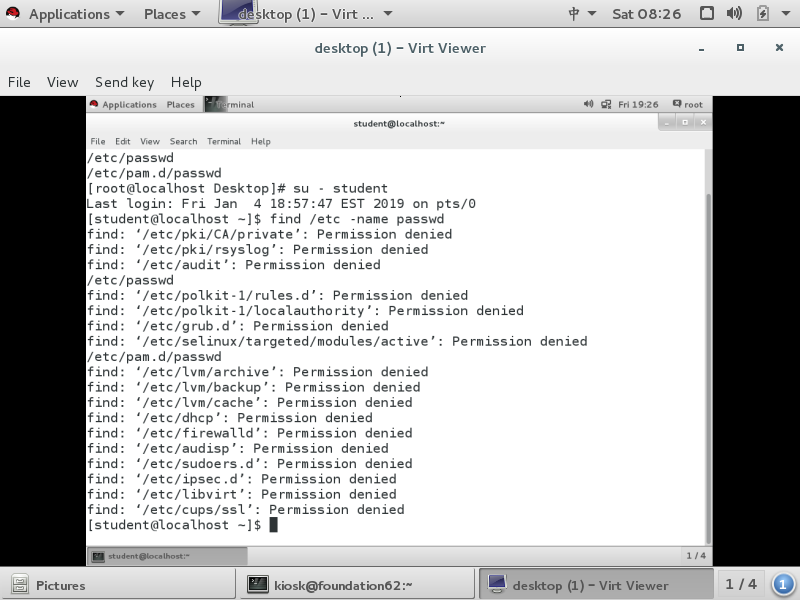Open terminal Edit menu
This screenshot has height=600, width=800.
(122, 141)
